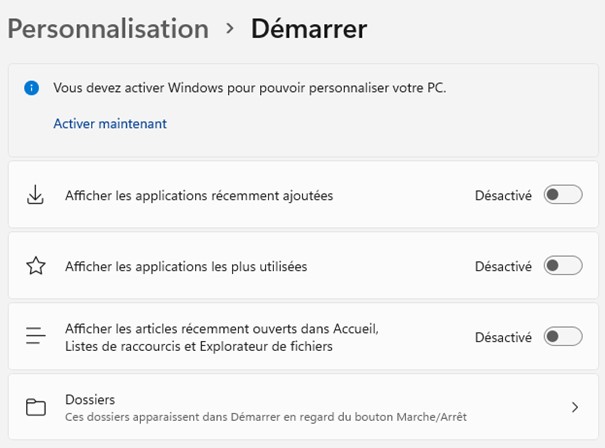Click the text "Afficher les applications récemment ajoutées"
The width and height of the screenshot is (605, 448).
click(x=199, y=196)
